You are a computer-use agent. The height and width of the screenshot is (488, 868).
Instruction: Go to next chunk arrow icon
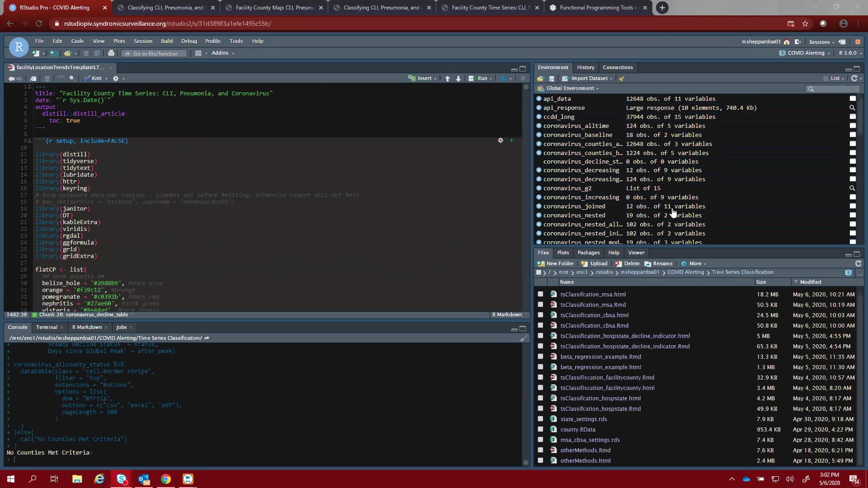(x=458, y=79)
